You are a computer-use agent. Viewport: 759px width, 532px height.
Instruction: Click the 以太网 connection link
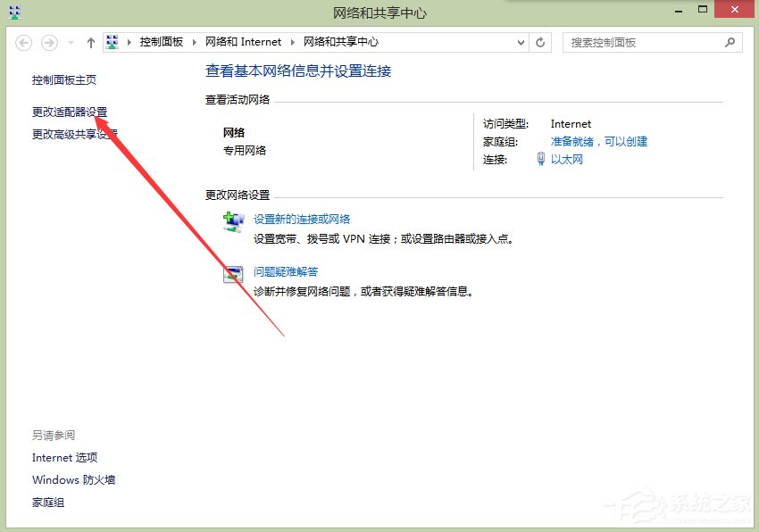pyautogui.click(x=569, y=160)
